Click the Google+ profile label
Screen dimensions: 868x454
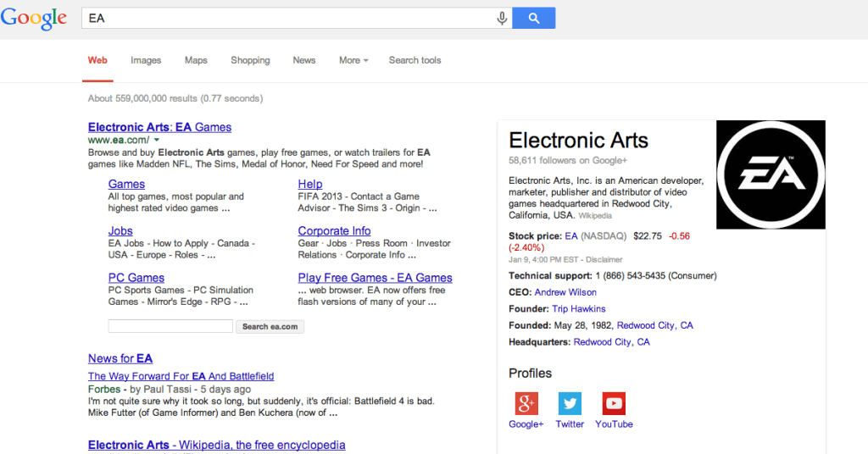[x=526, y=424]
